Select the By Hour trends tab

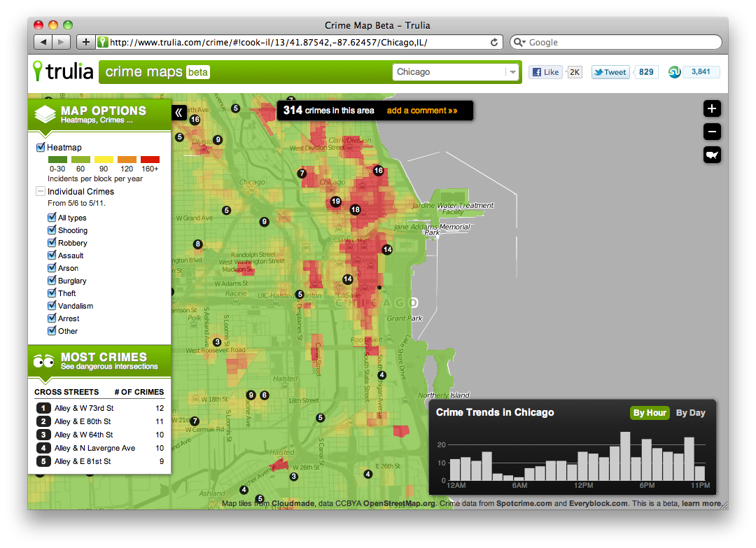pyautogui.click(x=650, y=413)
